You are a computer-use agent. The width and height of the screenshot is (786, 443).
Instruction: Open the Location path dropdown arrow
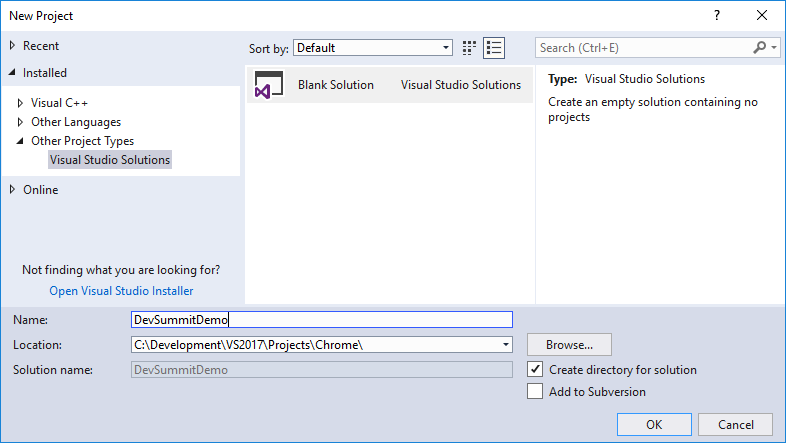[506, 345]
